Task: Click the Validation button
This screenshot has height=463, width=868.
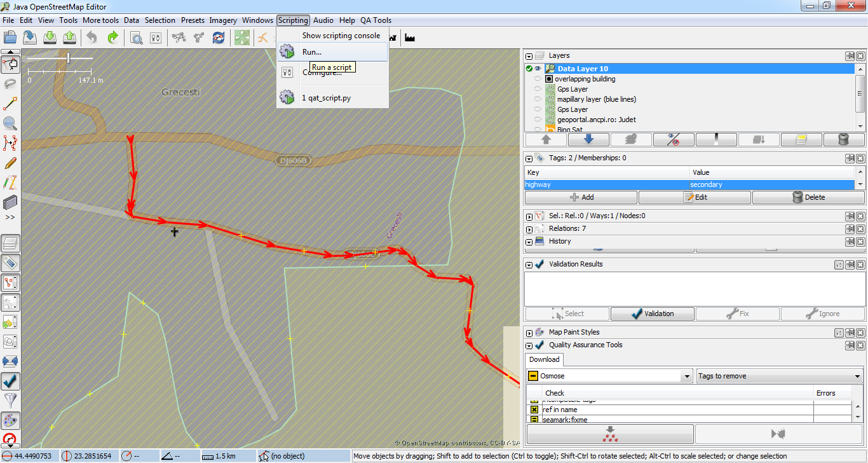Action: (652, 314)
